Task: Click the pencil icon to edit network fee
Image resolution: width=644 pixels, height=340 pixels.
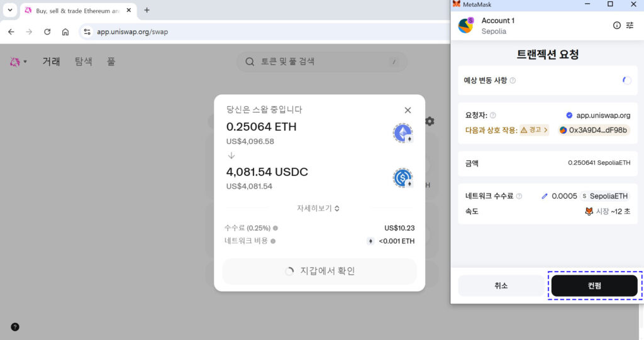Action: [545, 196]
